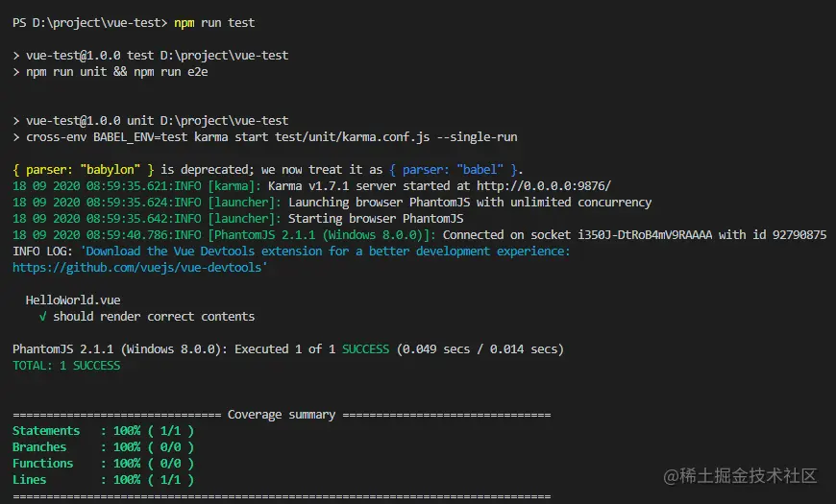Click the green checkmark before 'should render'
This screenshot has width=836, height=504.
coord(43,317)
